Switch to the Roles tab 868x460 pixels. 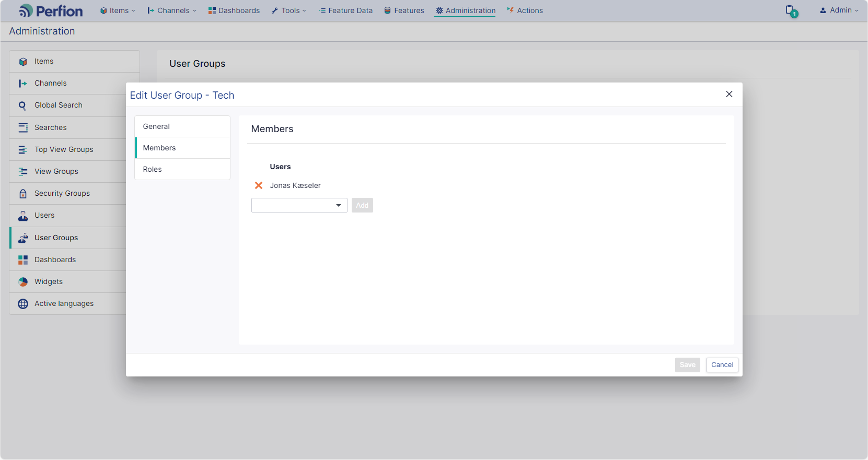[x=182, y=169]
